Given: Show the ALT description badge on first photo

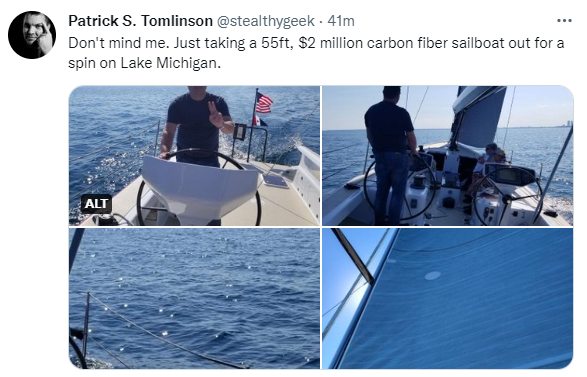Looking at the screenshot, I should (96, 204).
